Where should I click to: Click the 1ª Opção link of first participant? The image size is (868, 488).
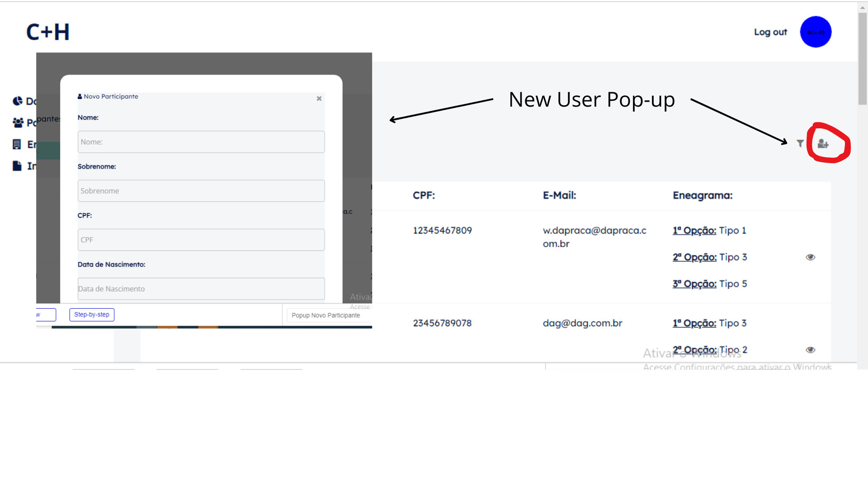click(x=694, y=230)
